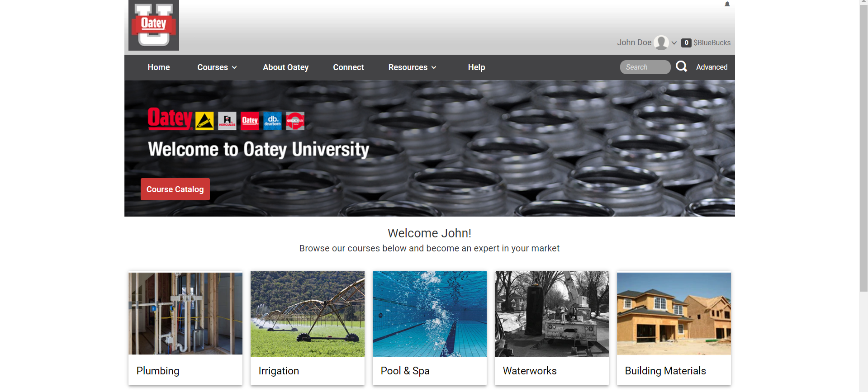The image size is (868, 392).
Task: Open the About Oatey page
Action: point(286,67)
